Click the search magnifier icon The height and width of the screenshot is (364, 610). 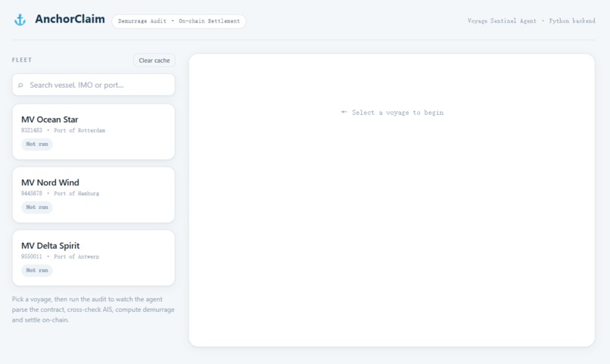pyautogui.click(x=20, y=86)
